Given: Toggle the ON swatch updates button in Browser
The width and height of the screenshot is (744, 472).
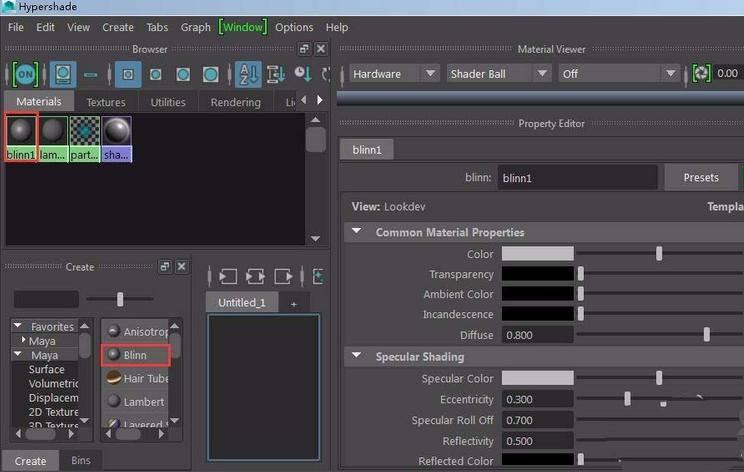Looking at the screenshot, I should (x=25, y=74).
